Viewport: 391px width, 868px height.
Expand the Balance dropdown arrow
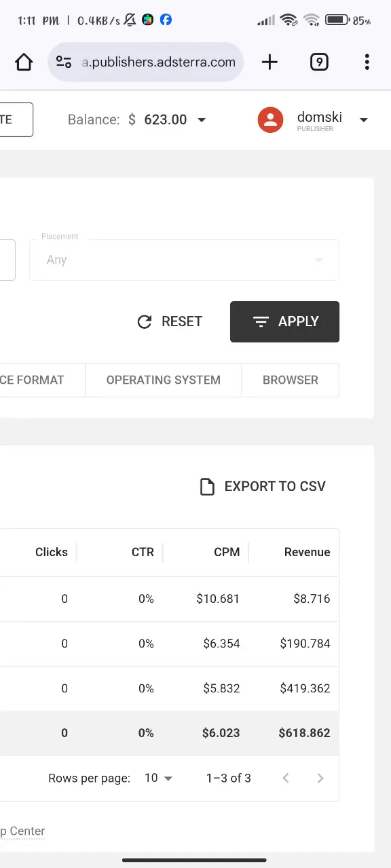click(202, 120)
